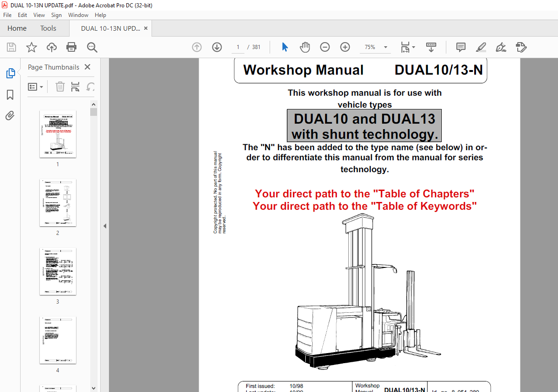Select the Highlight text pen tool

481,47
